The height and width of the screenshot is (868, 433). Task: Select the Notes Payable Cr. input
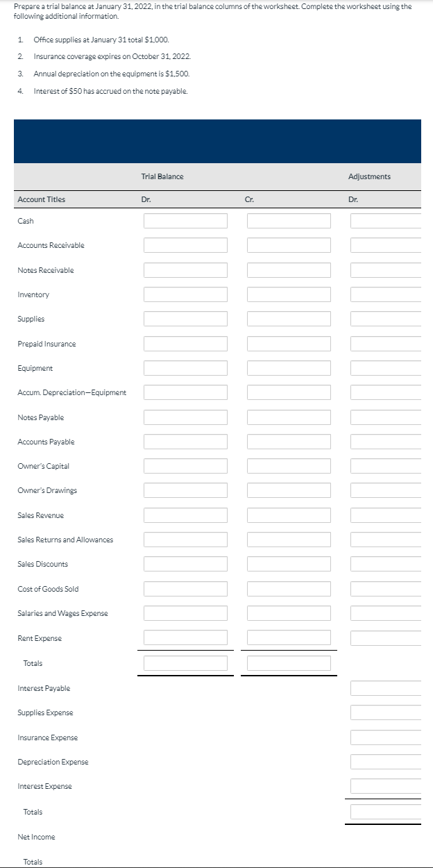[x=289, y=417]
